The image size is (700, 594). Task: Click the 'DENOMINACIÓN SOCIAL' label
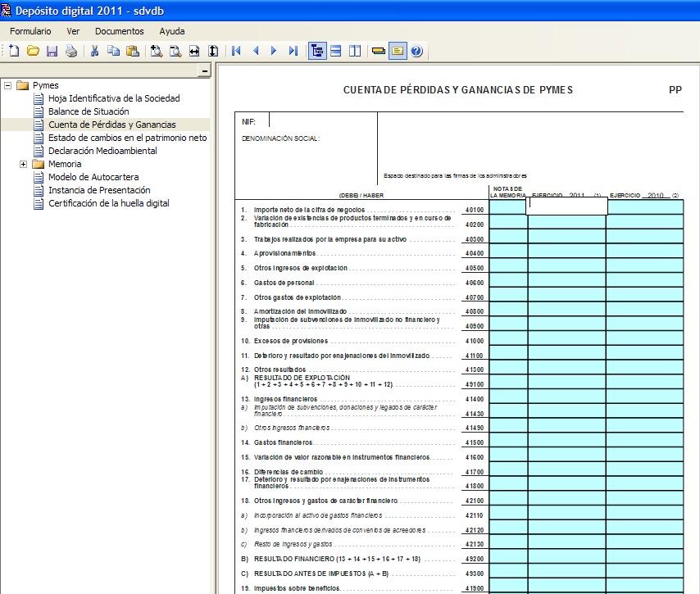[280, 138]
